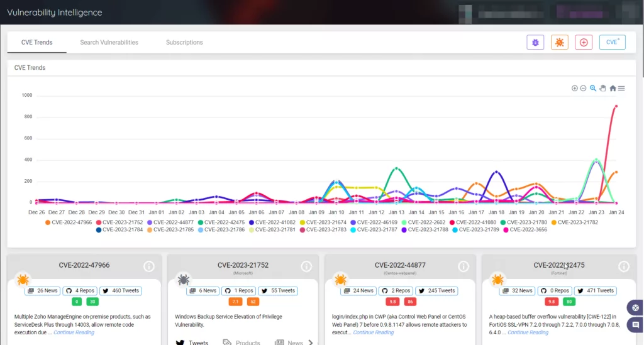Toggle CVE-2022-46169 series in chart legend
The height and width of the screenshot is (345, 644).
tap(374, 222)
